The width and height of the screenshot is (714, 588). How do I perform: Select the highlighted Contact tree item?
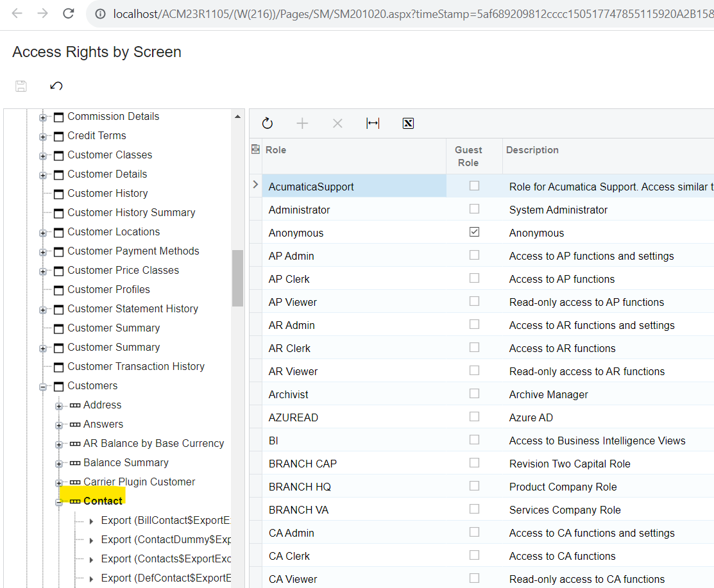(x=103, y=501)
